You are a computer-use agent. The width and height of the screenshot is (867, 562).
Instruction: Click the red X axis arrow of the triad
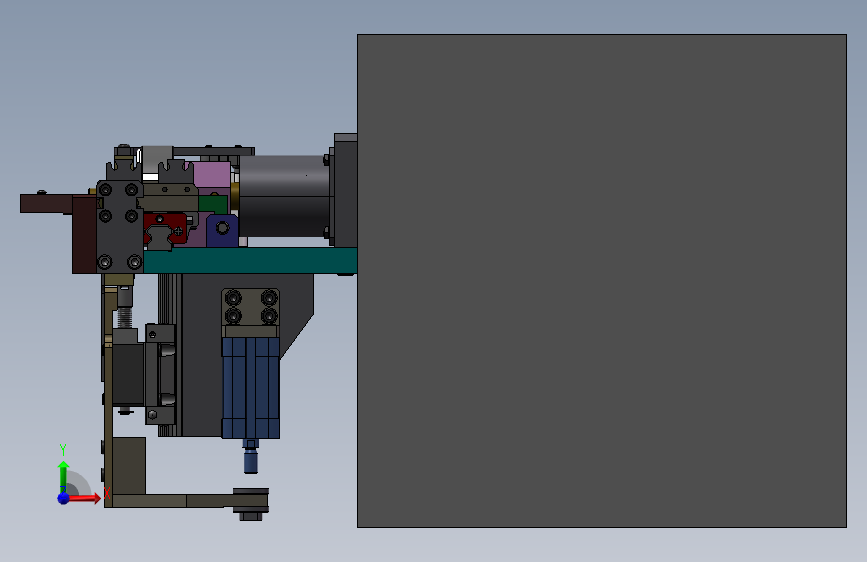click(85, 498)
